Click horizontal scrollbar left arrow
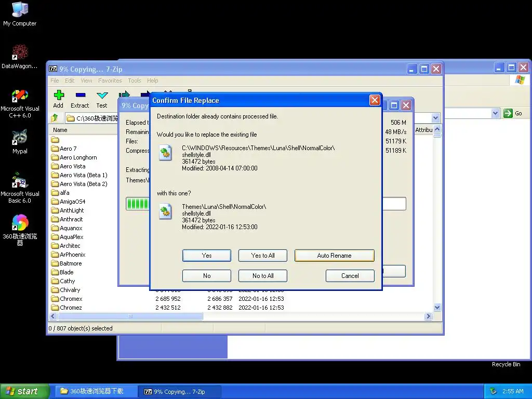The width and height of the screenshot is (532, 399). click(52, 316)
